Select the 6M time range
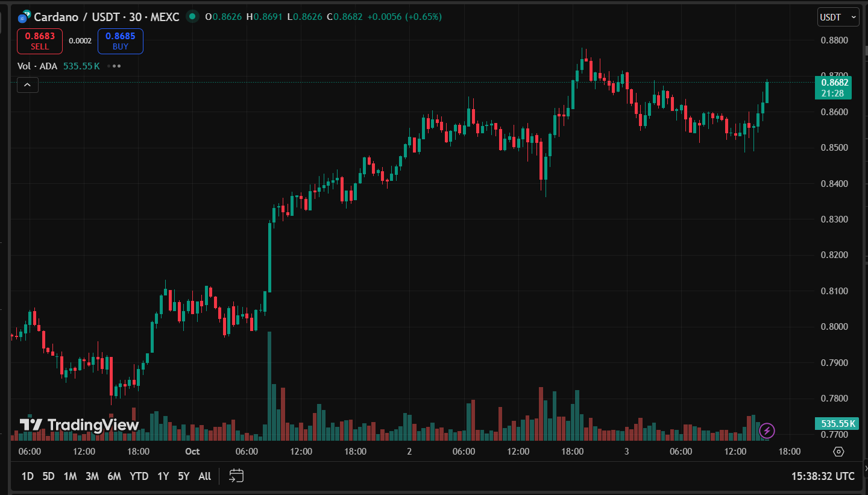Viewport: 868px width, 495px height. coord(114,476)
